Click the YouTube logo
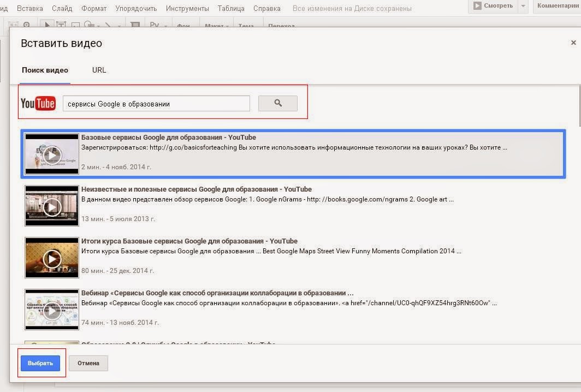This screenshot has width=581, height=392. (38, 103)
